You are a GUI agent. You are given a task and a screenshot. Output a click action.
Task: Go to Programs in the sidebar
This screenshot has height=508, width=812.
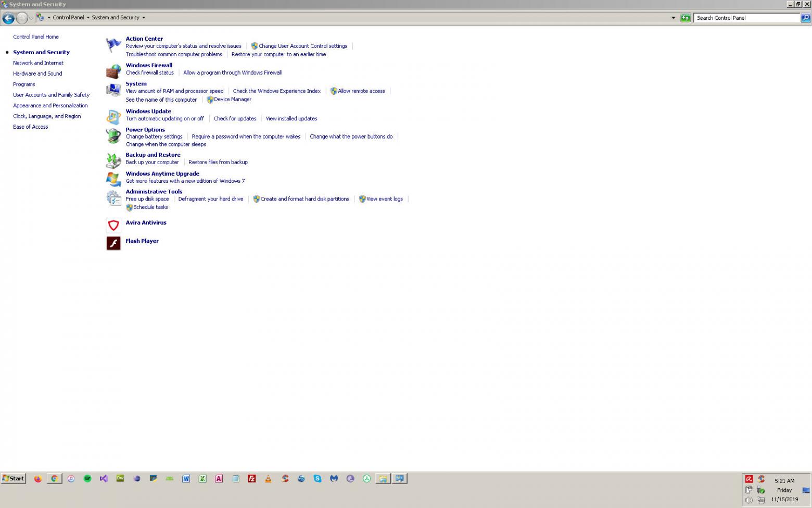[x=24, y=84]
